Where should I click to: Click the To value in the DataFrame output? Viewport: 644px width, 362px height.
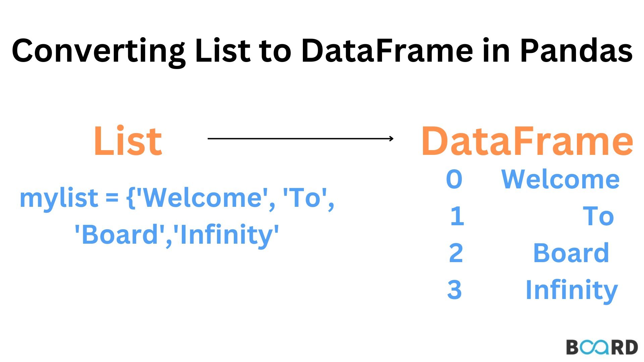click(598, 216)
